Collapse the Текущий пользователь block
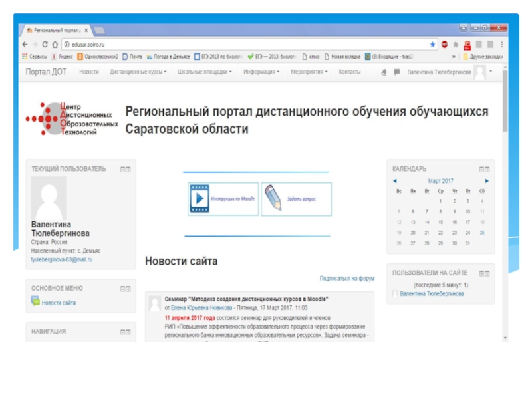Viewport: 532px width, 399px height. (x=123, y=170)
